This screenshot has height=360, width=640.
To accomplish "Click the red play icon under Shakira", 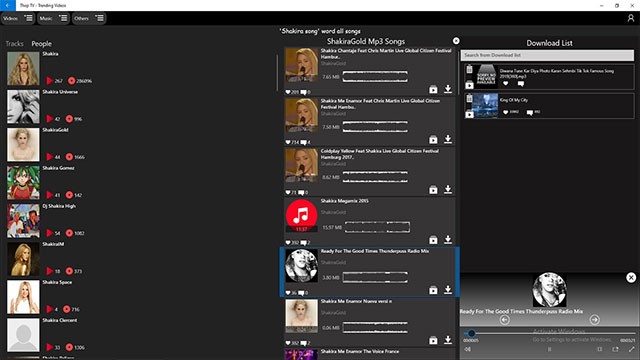I will pyautogui.click(x=50, y=81).
